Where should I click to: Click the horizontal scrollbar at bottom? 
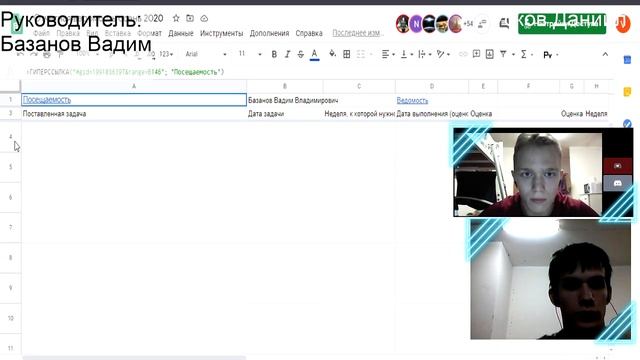coord(134,358)
